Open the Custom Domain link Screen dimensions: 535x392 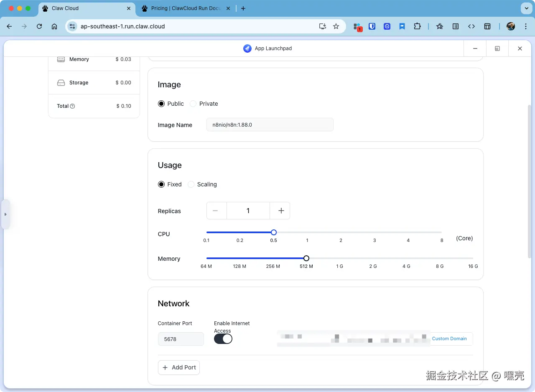tap(449, 339)
